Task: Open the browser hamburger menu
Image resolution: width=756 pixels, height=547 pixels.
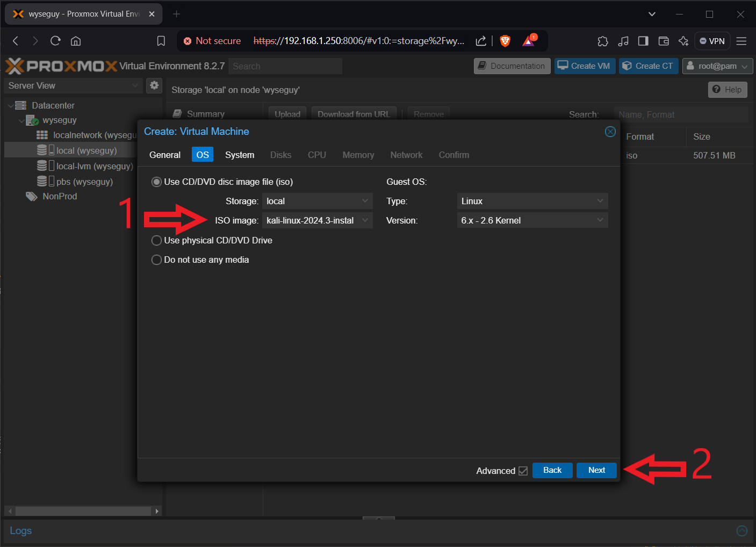Action: coord(741,41)
